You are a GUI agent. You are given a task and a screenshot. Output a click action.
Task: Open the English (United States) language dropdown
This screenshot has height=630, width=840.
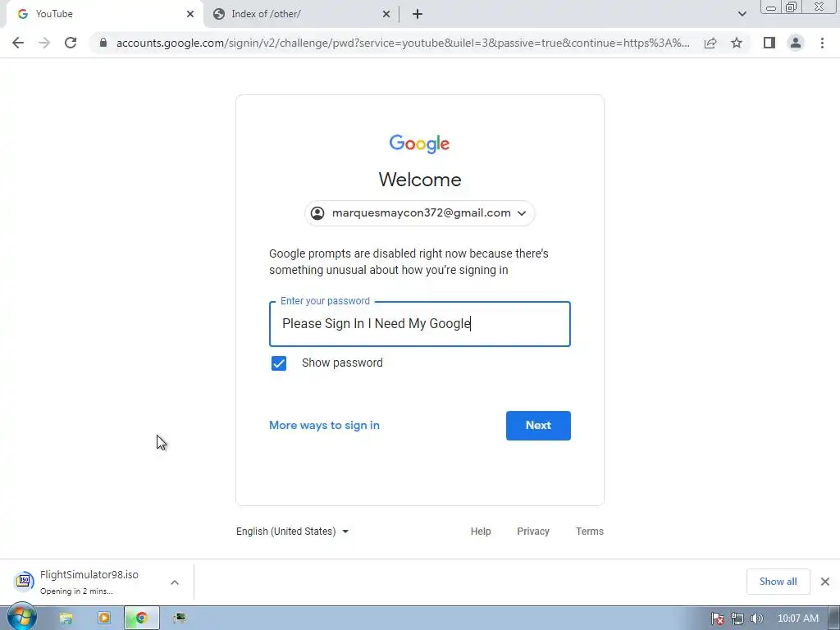(x=293, y=532)
